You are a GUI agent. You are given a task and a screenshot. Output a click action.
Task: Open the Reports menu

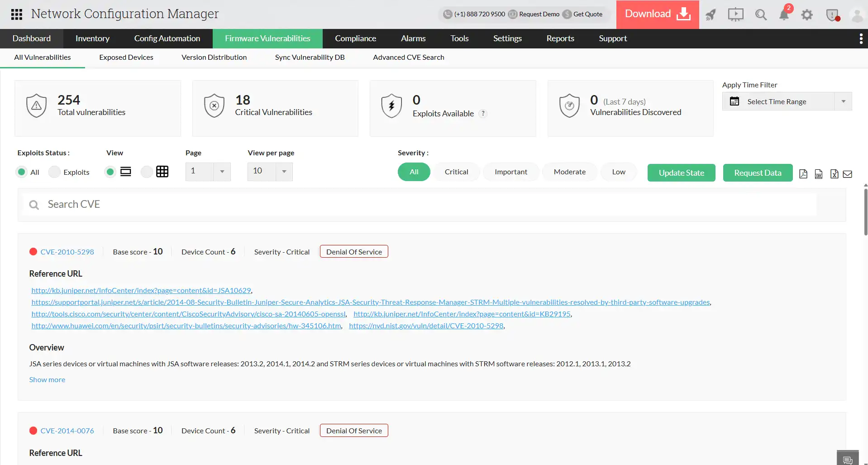coord(560,38)
